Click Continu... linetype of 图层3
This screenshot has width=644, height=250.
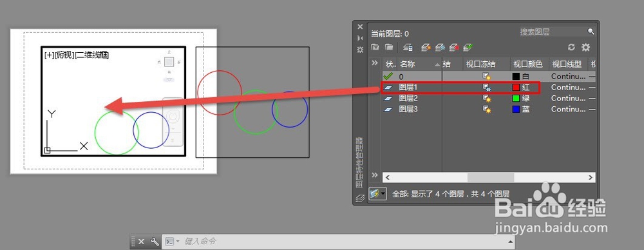point(568,110)
